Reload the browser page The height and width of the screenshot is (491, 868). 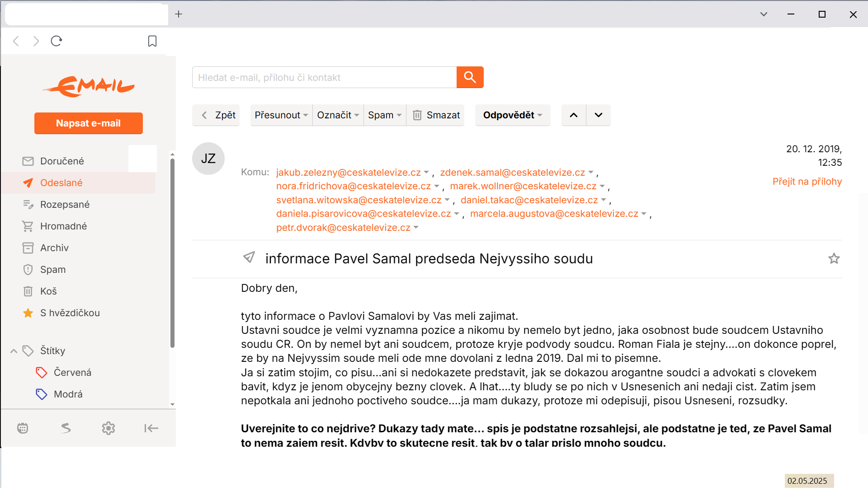tap(57, 41)
